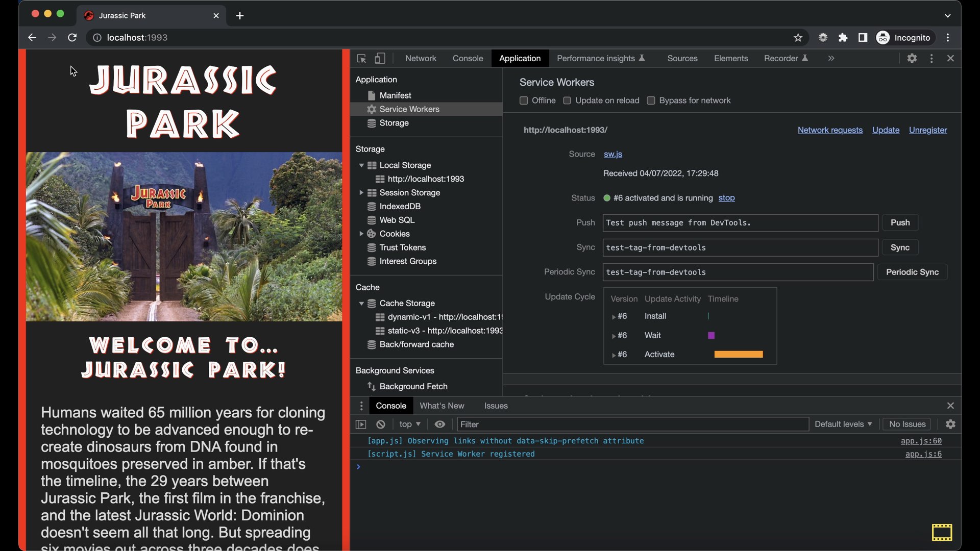Enable Bypass for network checkbox

[x=651, y=101]
